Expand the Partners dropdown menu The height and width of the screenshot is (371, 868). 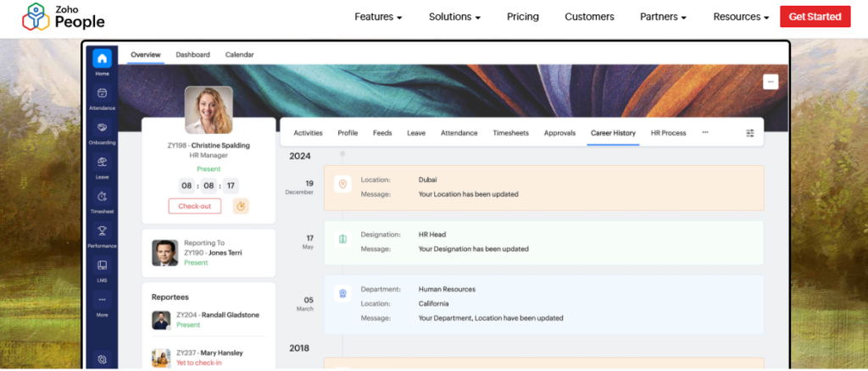663,17
